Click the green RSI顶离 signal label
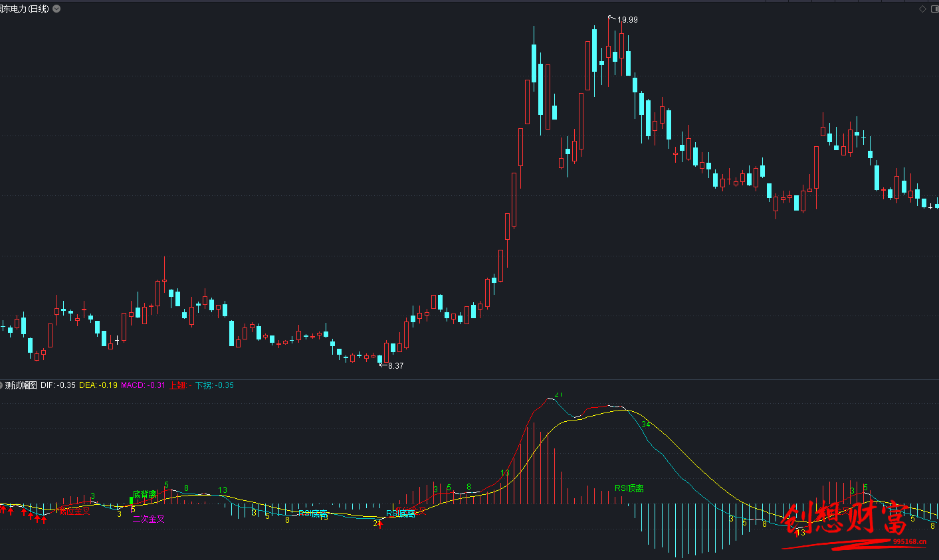939x560 pixels. 629,488
